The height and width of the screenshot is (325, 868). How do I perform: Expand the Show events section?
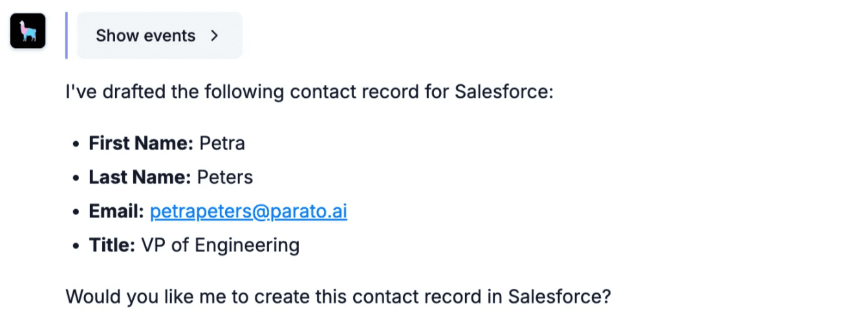[146, 36]
